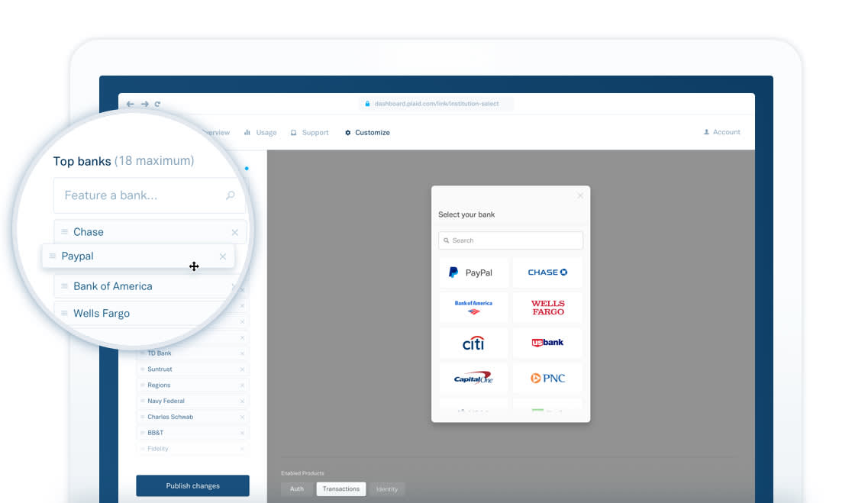Toggle the Auth product
This screenshot has height=503, width=868.
(297, 489)
